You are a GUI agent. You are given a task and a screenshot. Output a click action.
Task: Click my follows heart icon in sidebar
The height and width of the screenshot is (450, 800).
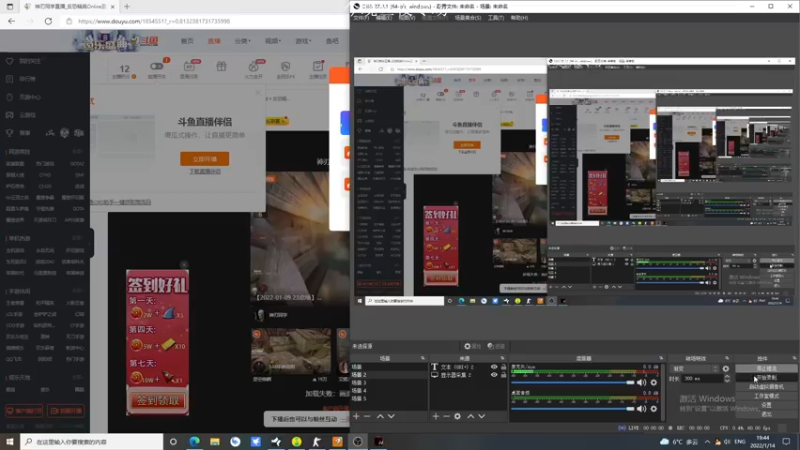tap(9, 61)
